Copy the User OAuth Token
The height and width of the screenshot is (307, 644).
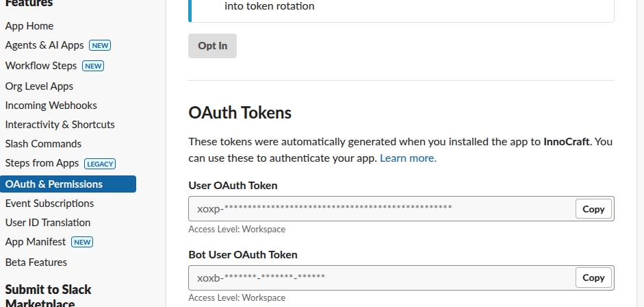click(x=593, y=209)
